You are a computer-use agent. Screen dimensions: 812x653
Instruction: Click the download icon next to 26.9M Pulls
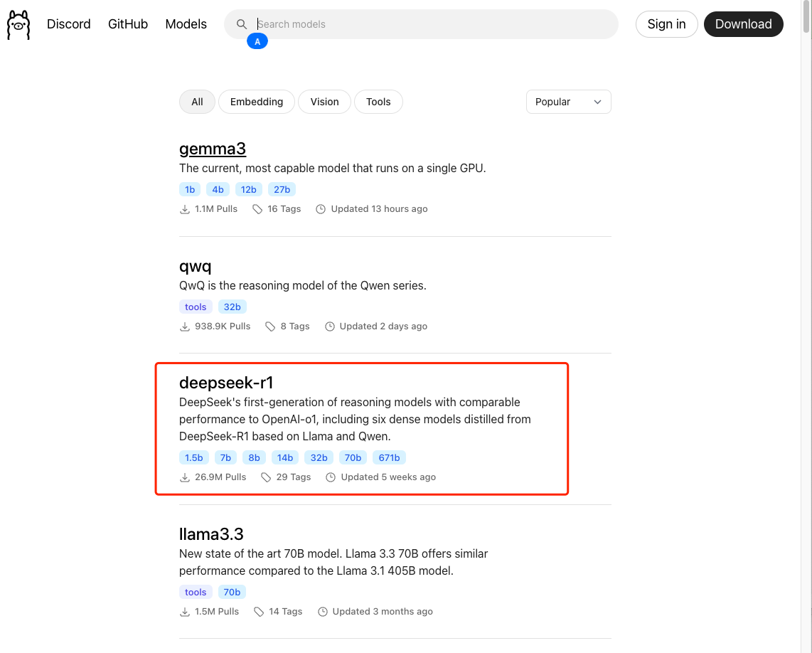[x=185, y=477]
